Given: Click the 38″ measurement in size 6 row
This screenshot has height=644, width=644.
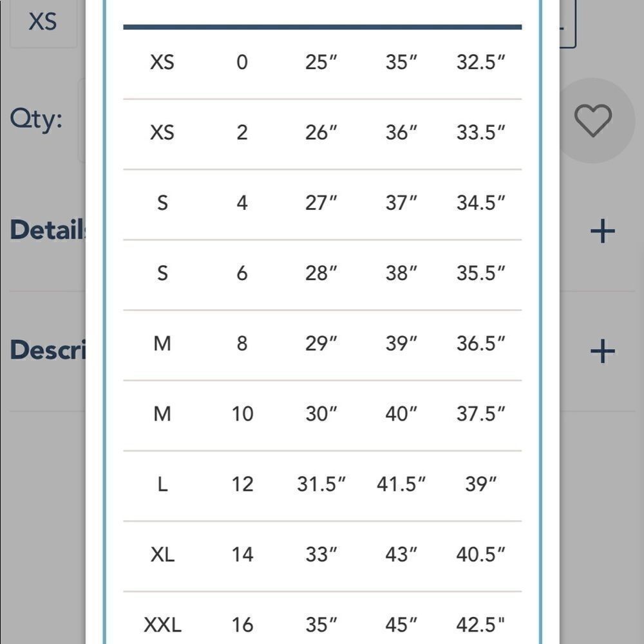Looking at the screenshot, I should pyautogui.click(x=401, y=273).
